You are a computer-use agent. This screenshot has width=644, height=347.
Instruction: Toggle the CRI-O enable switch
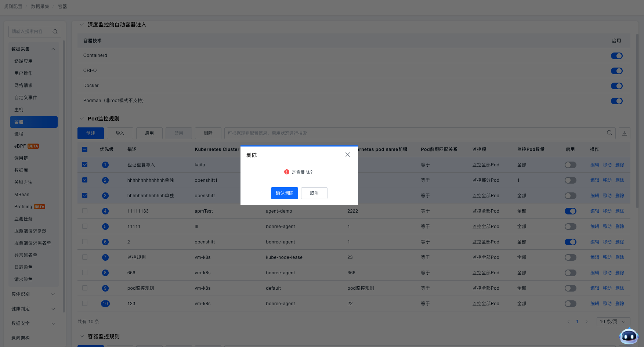pyautogui.click(x=617, y=71)
